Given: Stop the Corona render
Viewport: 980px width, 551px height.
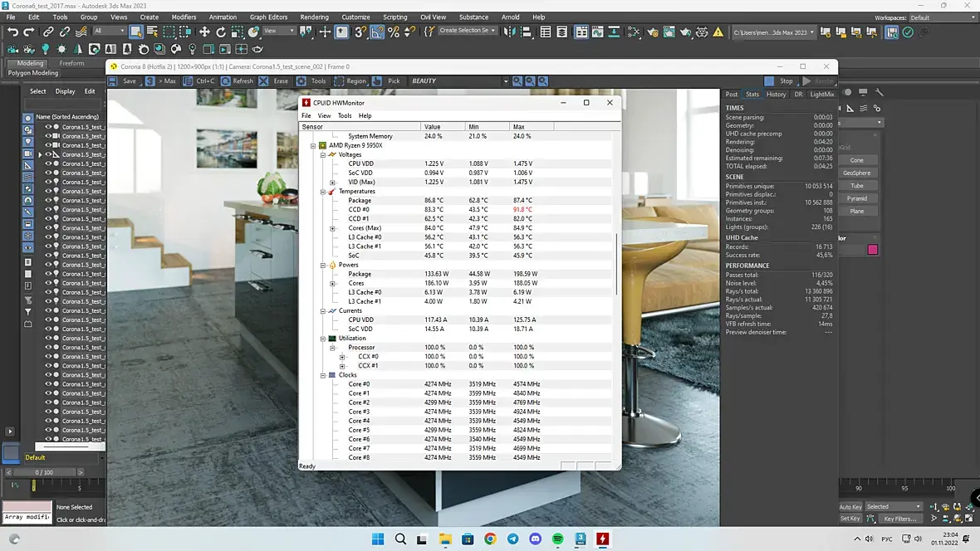Looking at the screenshot, I should [x=779, y=81].
